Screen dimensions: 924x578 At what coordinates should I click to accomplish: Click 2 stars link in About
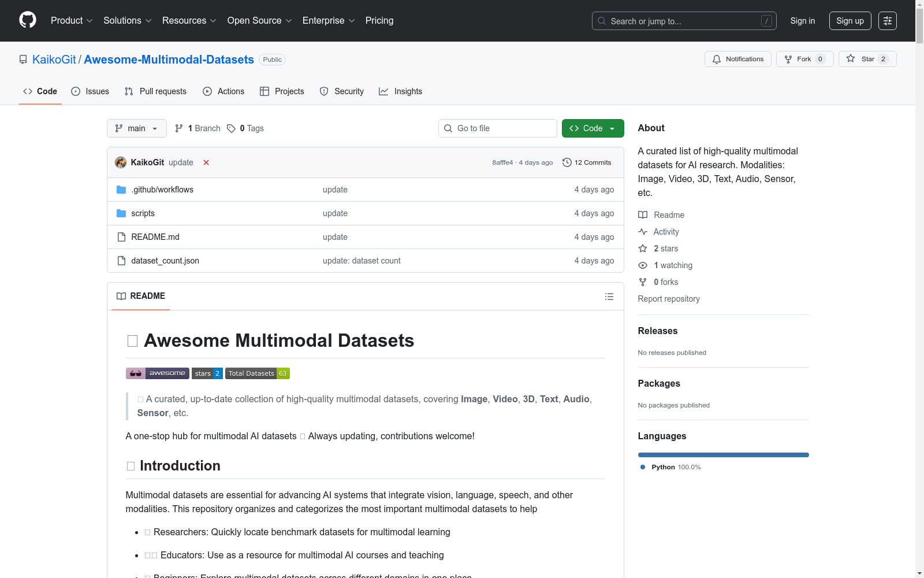point(658,249)
